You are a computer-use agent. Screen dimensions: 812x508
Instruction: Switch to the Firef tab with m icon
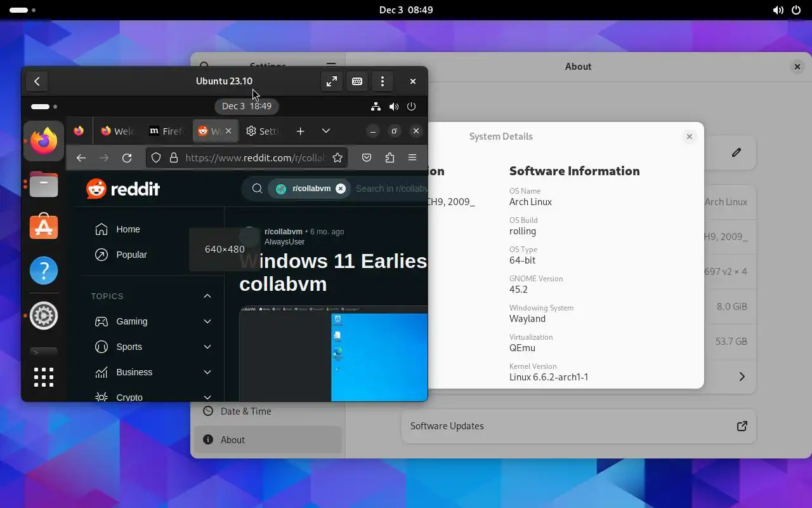click(x=166, y=131)
